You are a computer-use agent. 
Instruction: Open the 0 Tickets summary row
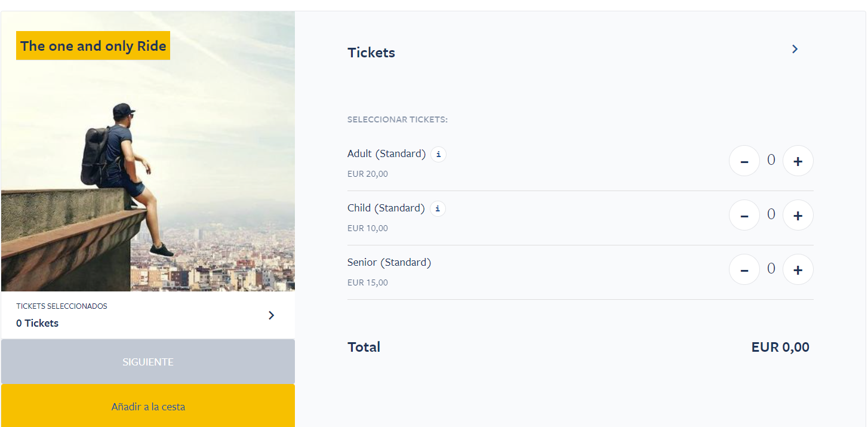(148, 315)
